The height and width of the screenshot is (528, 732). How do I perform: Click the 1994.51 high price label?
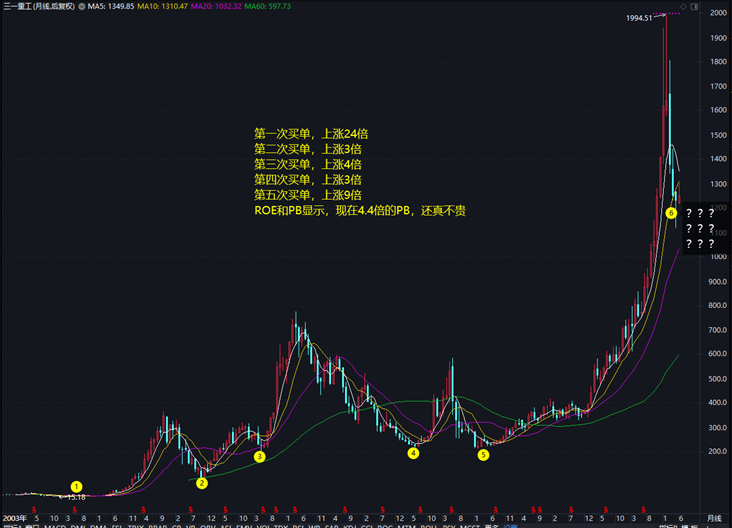pyautogui.click(x=639, y=18)
